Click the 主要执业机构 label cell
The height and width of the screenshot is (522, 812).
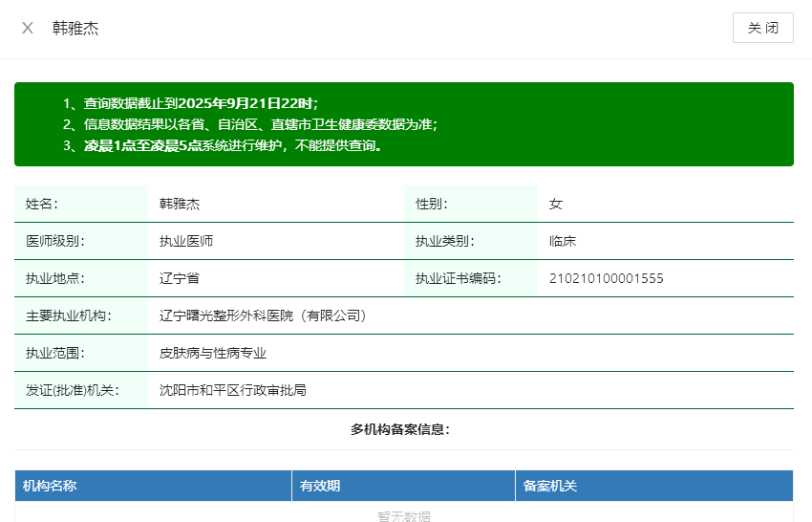pyautogui.click(x=68, y=315)
